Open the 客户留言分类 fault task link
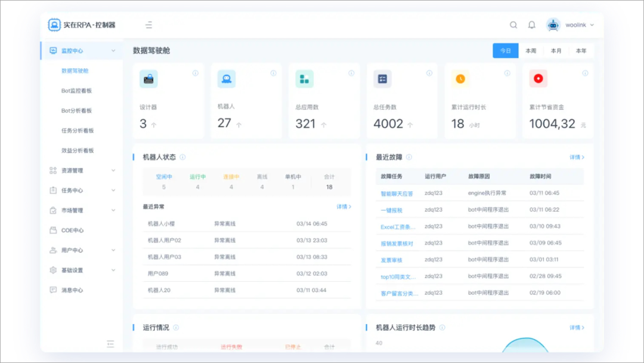Viewport: 644px width, 363px height. (x=400, y=294)
